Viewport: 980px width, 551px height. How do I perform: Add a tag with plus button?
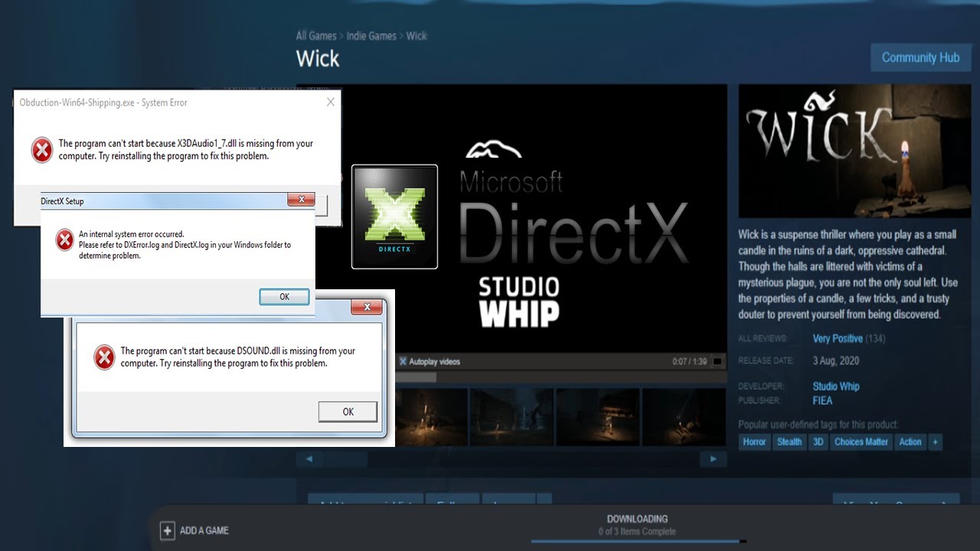(x=935, y=442)
